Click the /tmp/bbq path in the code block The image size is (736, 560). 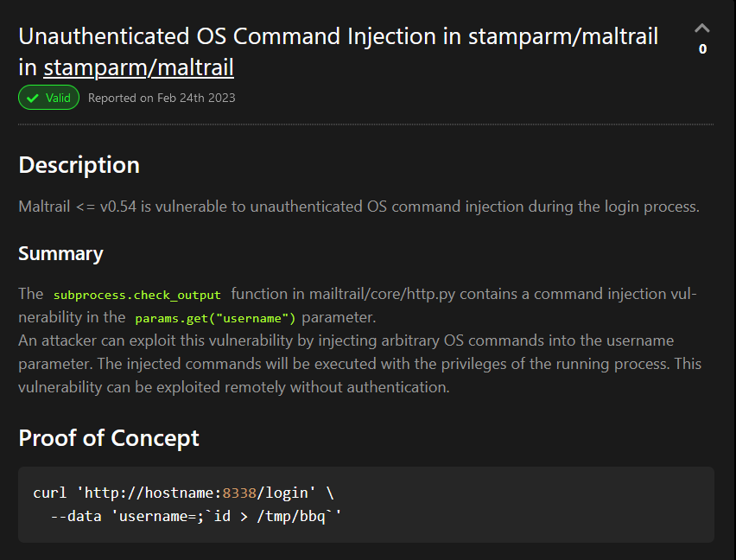click(x=291, y=516)
